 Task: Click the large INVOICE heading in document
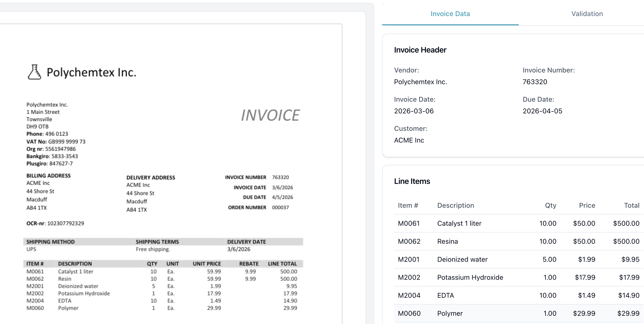click(270, 115)
